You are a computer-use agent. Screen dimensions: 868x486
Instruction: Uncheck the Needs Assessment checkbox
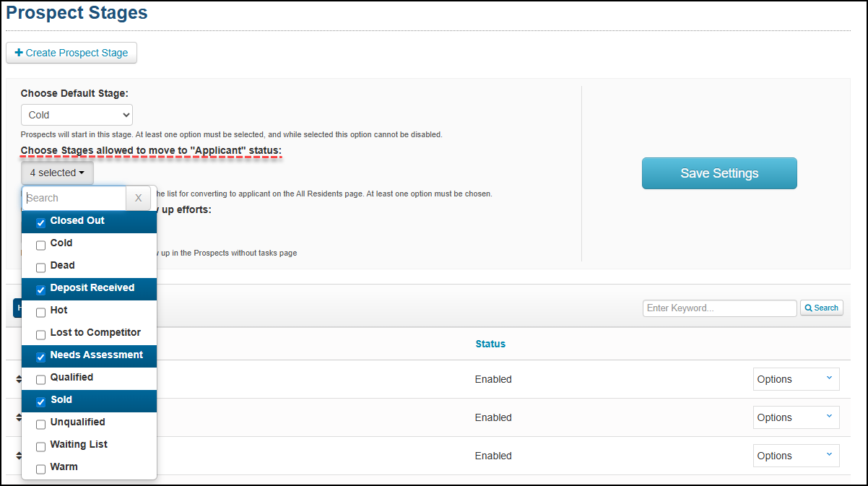click(x=41, y=356)
